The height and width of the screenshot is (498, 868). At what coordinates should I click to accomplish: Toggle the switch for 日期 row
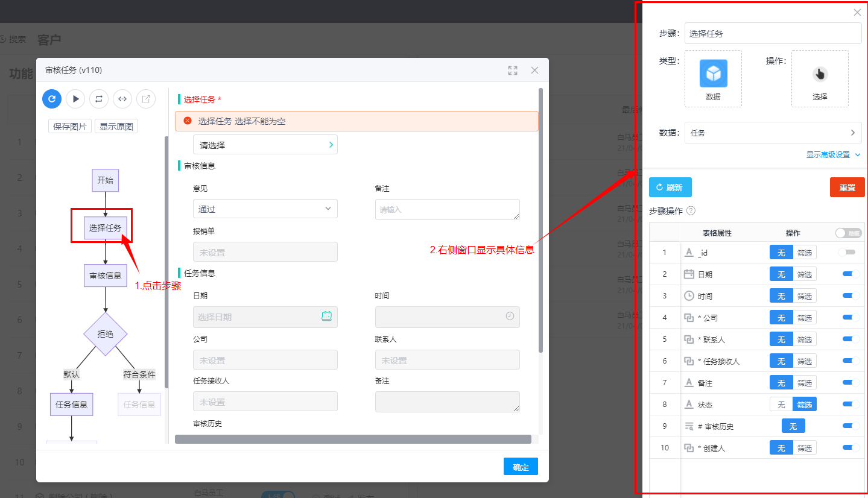[851, 274]
